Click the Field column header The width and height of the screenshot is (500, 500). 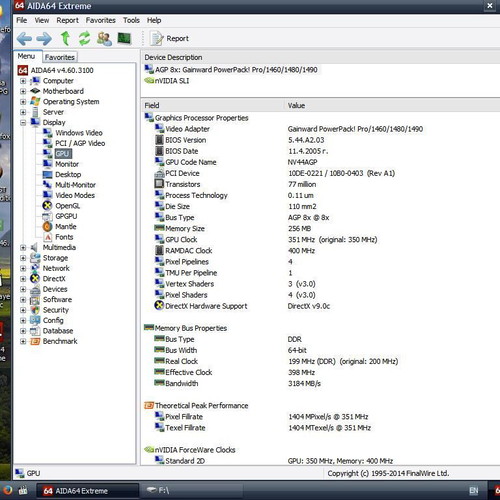152,106
